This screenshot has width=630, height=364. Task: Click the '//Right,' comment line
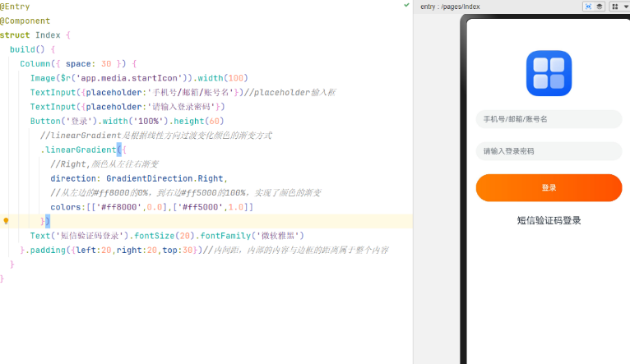pyautogui.click(x=104, y=164)
